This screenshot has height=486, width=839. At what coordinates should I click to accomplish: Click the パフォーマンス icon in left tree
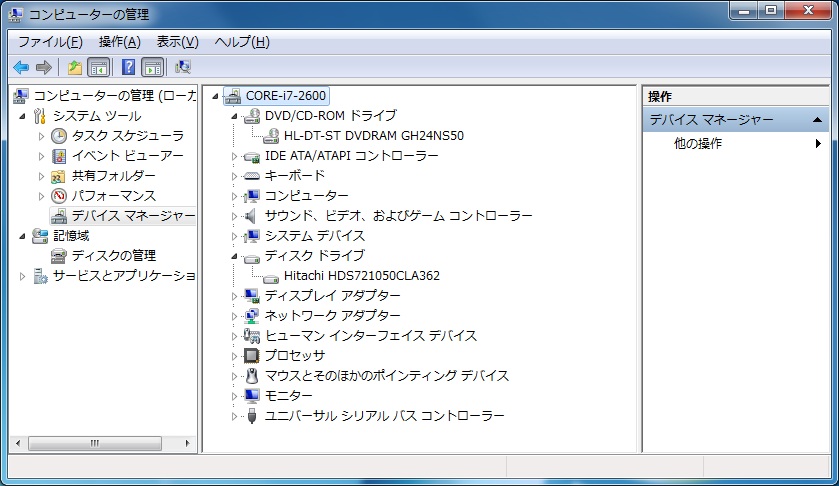point(59,196)
